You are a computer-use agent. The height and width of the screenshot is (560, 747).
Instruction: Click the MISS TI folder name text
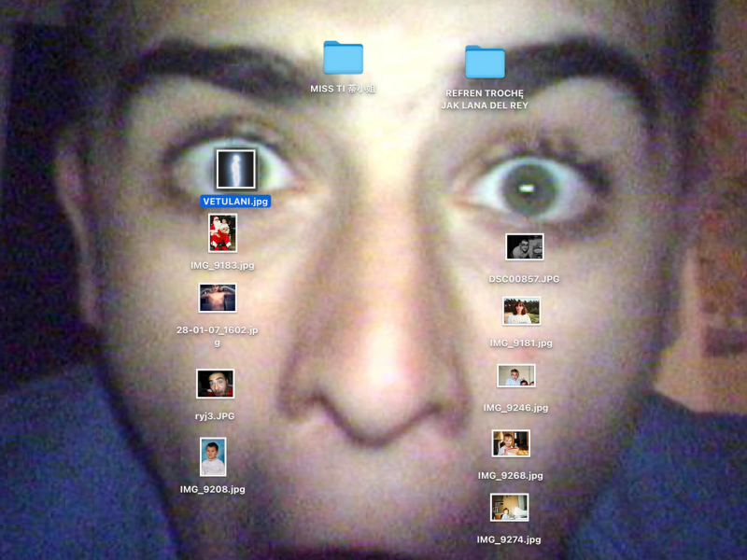coord(343,89)
